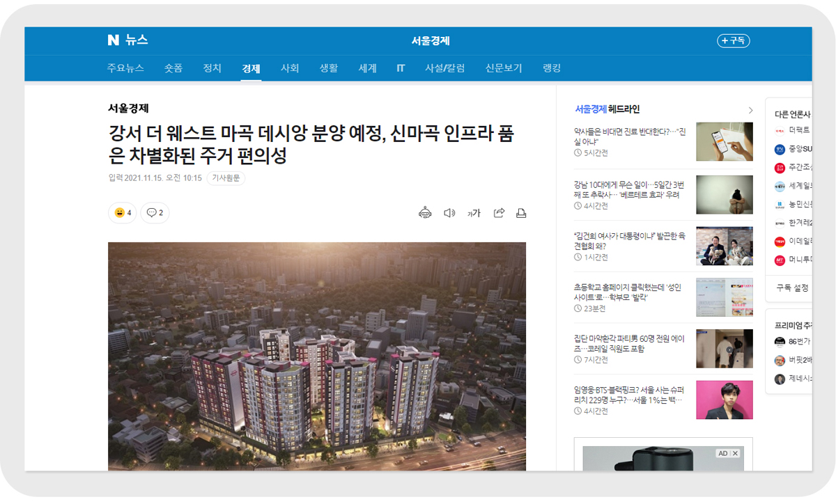Click the 입력 2021.11.15. 오전 10:15 timestamp
The height and width of the screenshot is (504, 836).
point(155,178)
